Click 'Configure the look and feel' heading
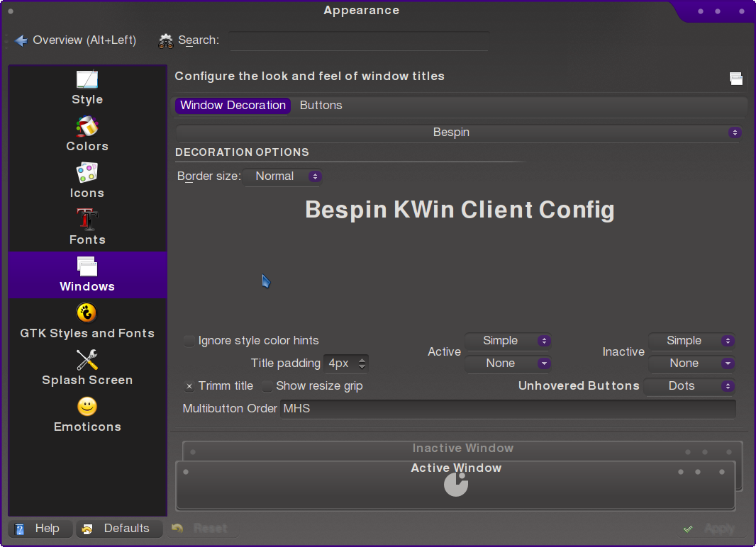756x547 pixels. coord(309,76)
